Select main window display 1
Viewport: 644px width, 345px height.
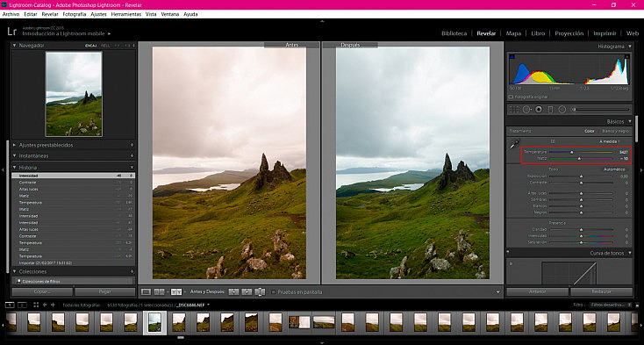coord(10,305)
